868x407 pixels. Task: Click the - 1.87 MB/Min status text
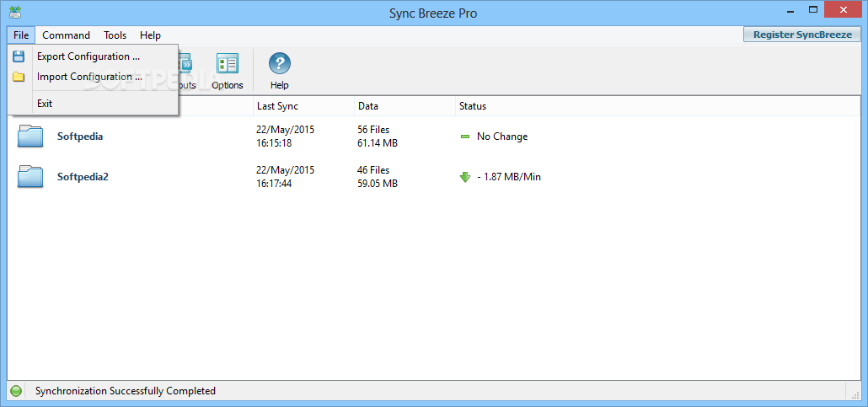509,177
